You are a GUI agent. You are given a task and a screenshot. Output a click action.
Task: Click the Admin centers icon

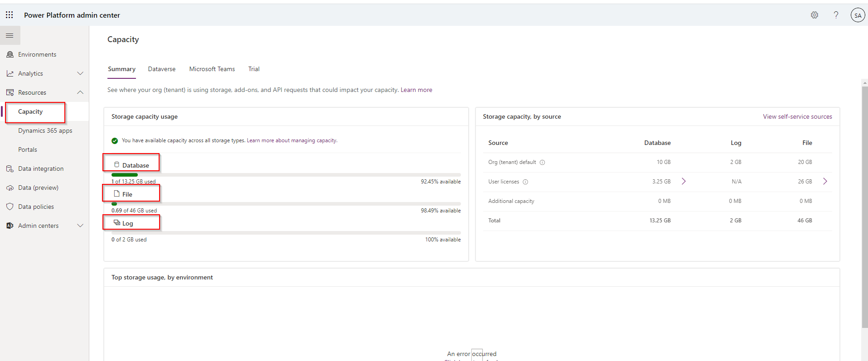point(10,226)
